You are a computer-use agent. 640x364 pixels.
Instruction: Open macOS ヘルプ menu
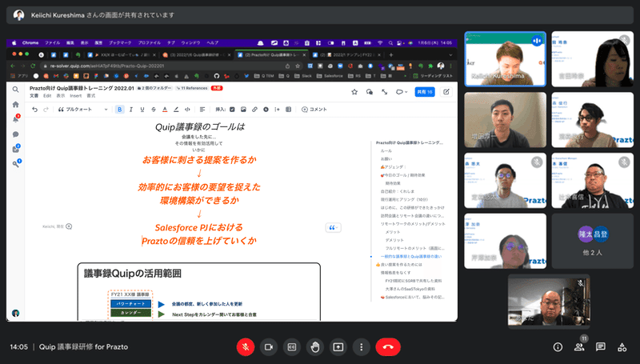212,43
